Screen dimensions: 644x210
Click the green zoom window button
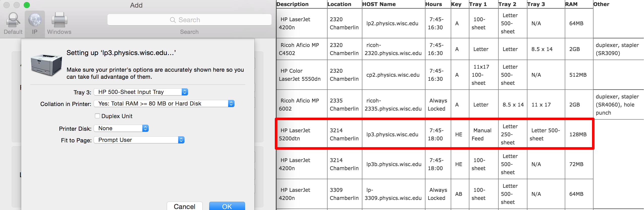[x=27, y=5]
